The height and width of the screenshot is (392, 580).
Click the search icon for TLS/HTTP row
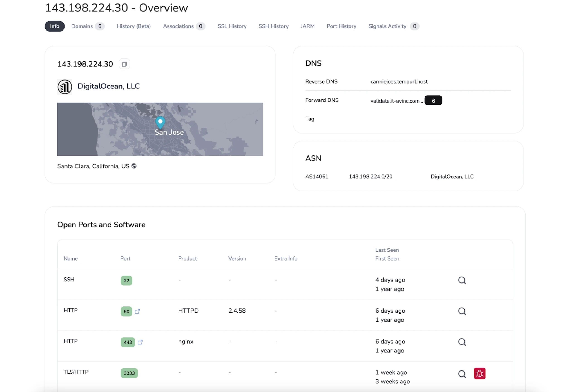click(462, 373)
